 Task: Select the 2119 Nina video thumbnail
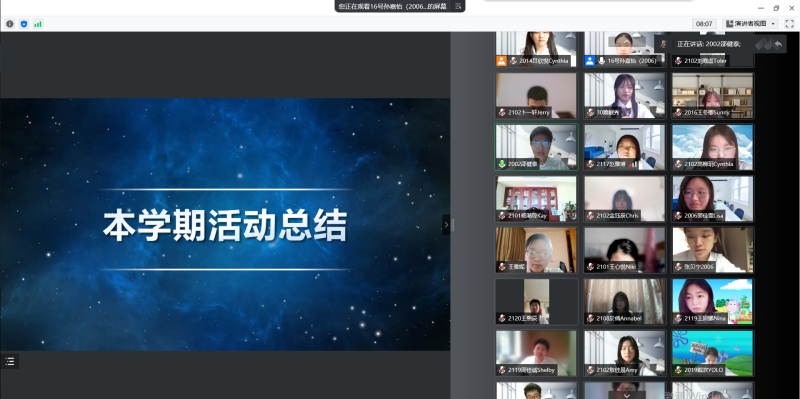[x=712, y=302]
